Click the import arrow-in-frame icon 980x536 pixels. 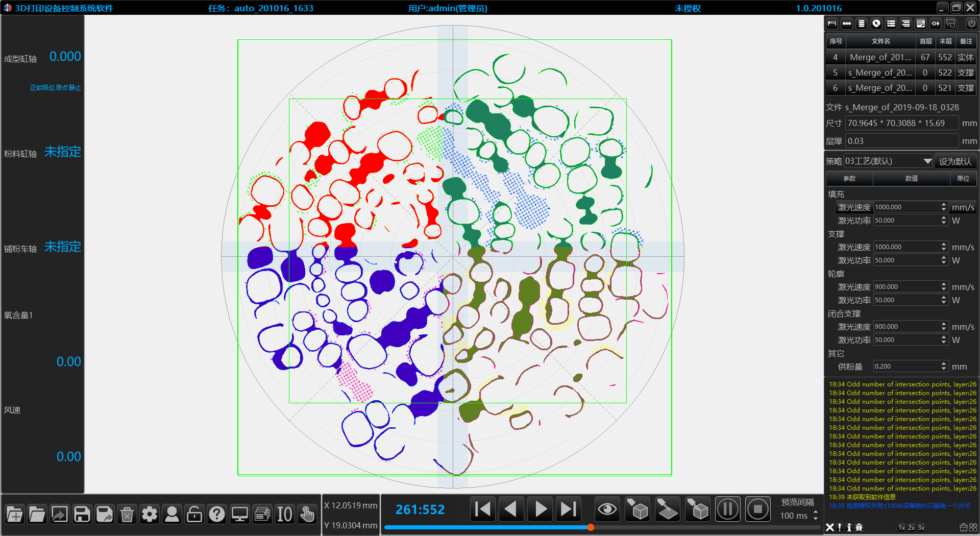[60, 514]
